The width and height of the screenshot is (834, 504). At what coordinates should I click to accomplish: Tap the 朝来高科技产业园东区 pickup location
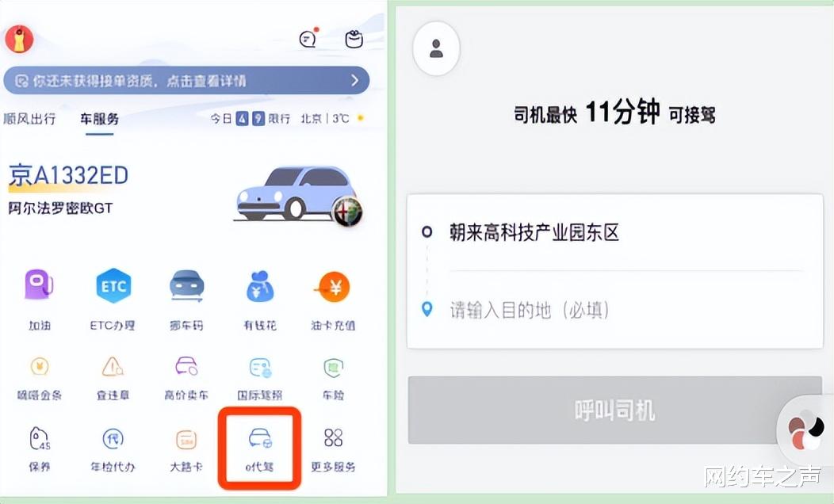click(x=534, y=232)
